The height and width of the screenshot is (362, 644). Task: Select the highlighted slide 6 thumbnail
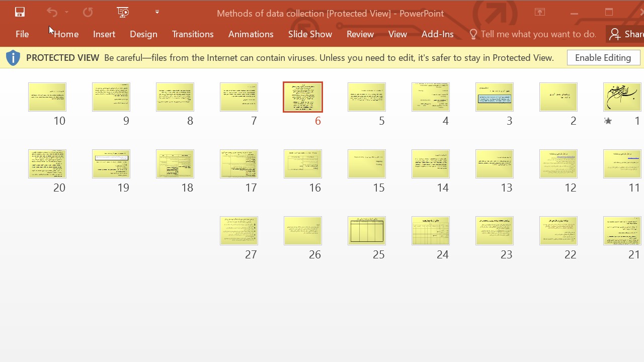(x=303, y=97)
